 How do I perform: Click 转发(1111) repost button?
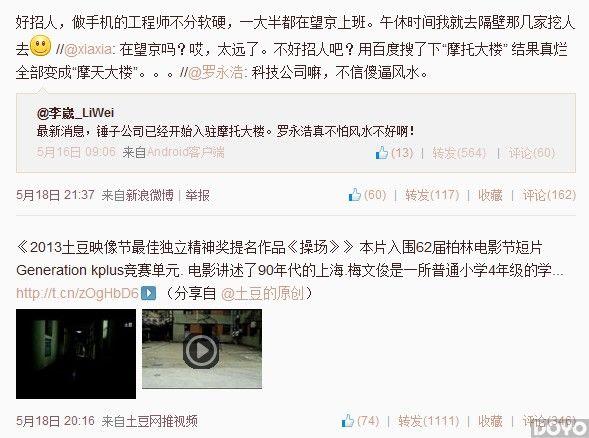[x=429, y=421]
